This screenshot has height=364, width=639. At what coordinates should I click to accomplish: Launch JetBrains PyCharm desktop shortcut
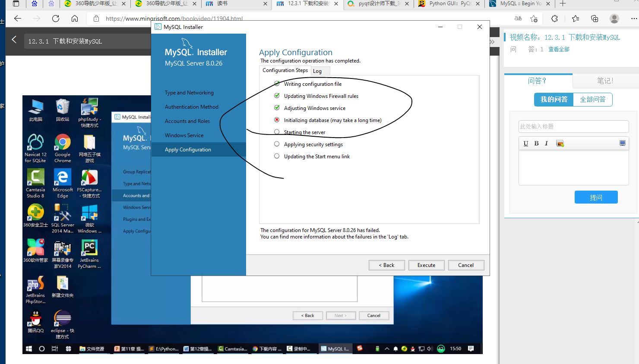click(x=89, y=254)
